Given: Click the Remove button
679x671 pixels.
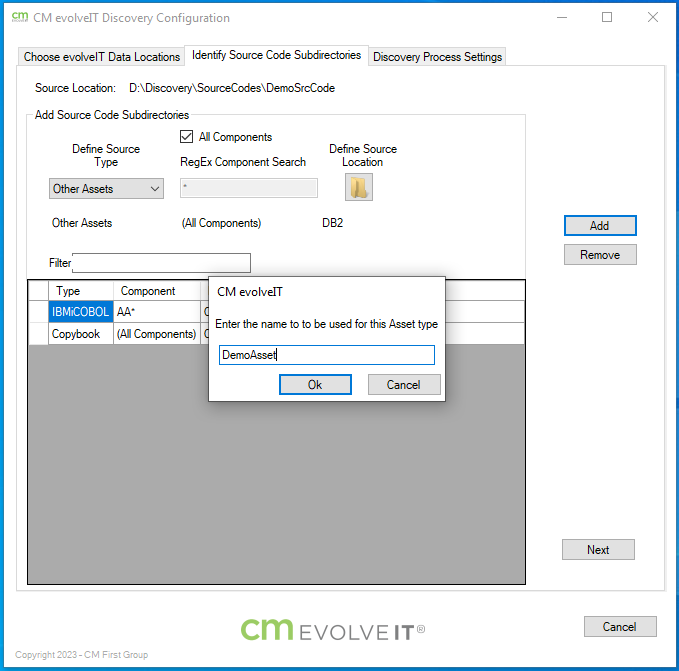Looking at the screenshot, I should click(600, 255).
